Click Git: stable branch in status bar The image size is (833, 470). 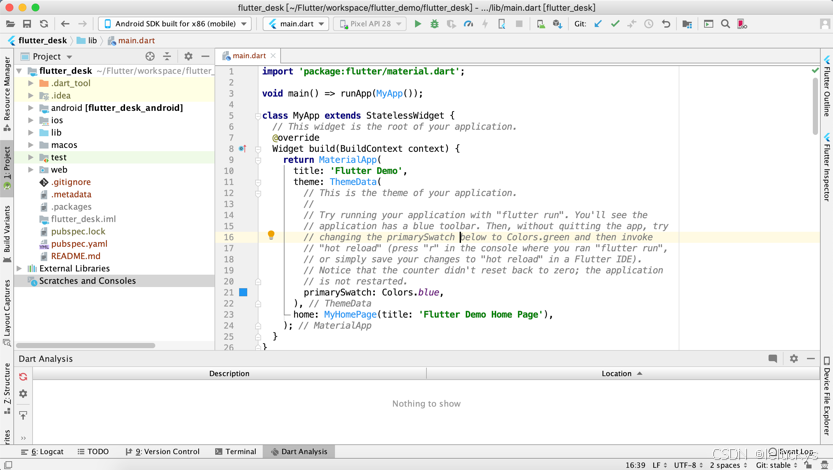click(776, 465)
